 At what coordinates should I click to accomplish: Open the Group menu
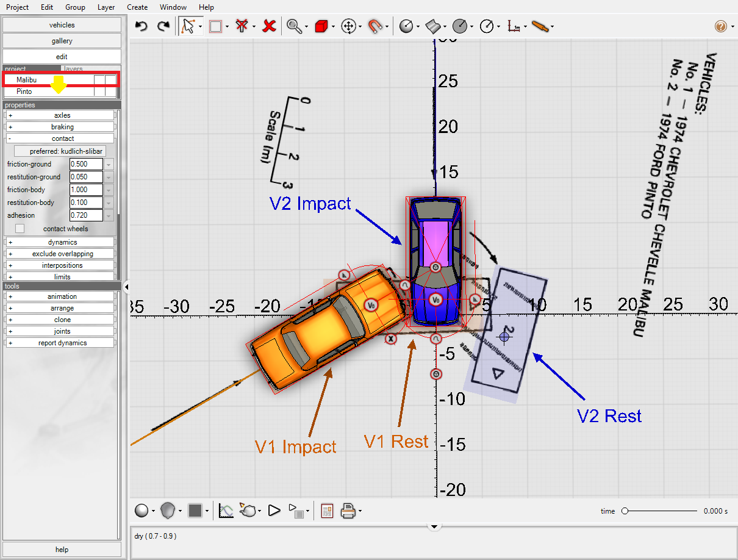[x=75, y=7]
